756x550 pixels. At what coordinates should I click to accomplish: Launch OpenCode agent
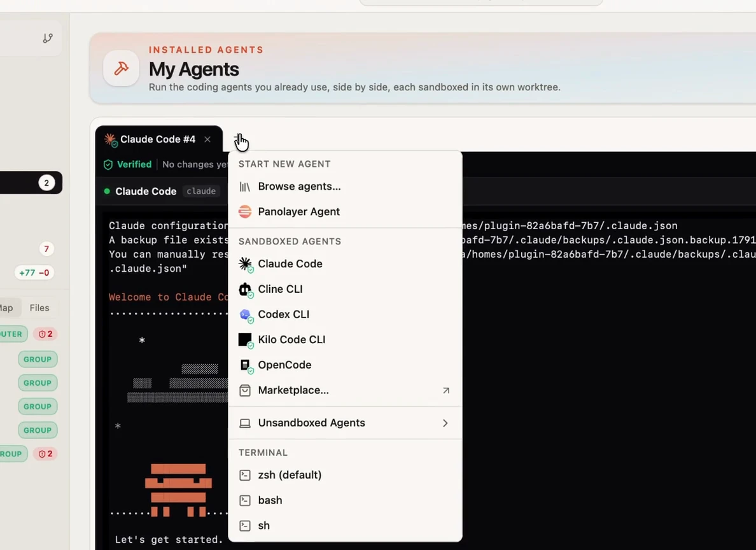[x=345, y=365]
